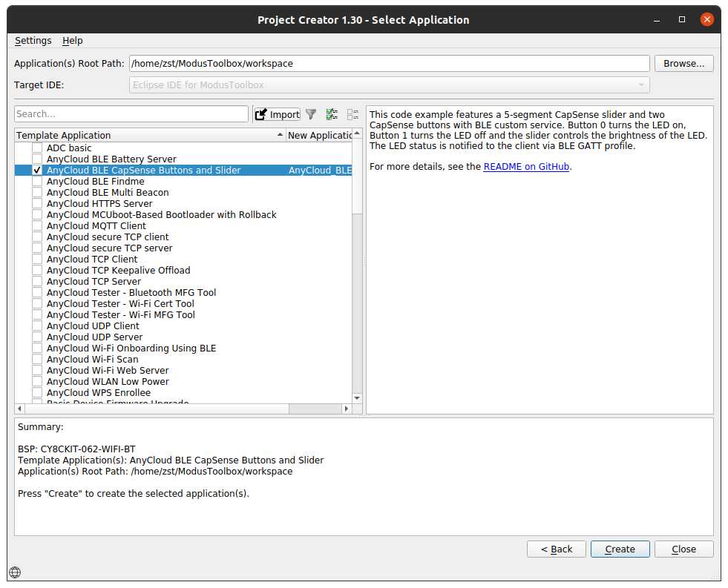Viewport: 728px width, 588px height.
Task: Select AnyCloud Tester - Bluetooth MFG Tool row
Action: [183, 293]
